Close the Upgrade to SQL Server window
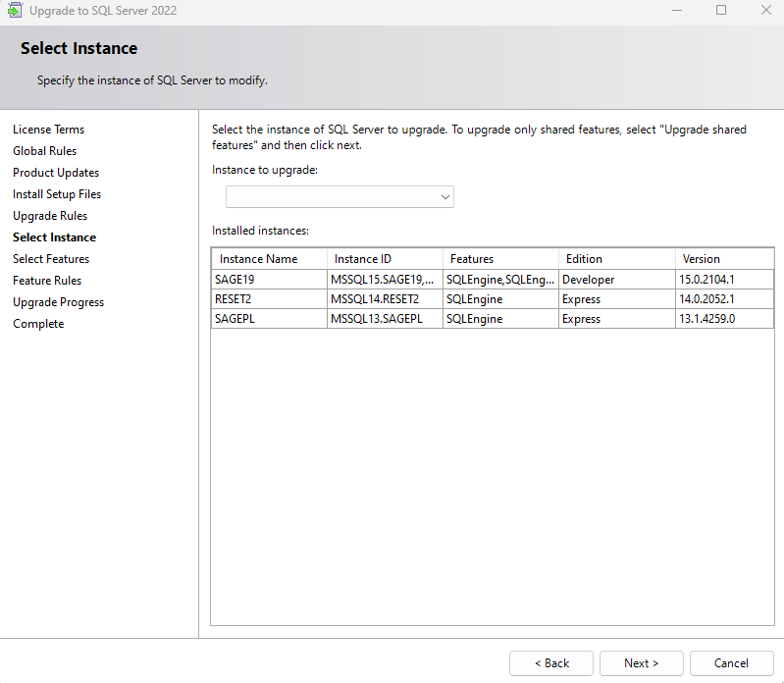 tap(765, 10)
